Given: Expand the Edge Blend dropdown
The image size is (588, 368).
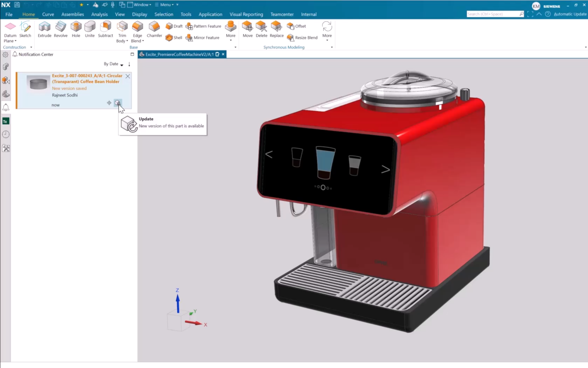Looking at the screenshot, I should [x=143, y=41].
